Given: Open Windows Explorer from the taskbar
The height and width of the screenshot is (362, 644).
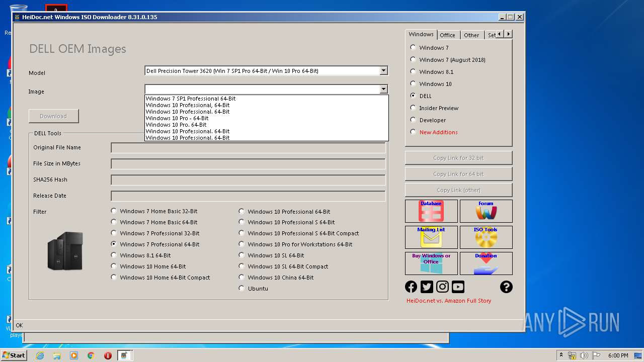Looking at the screenshot, I should [57, 355].
